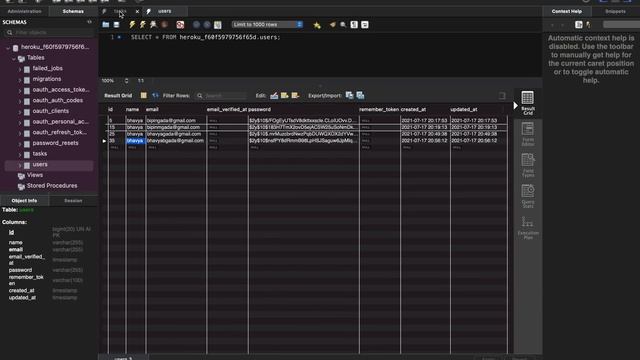Toggle word wrapping in editor
The width and height of the screenshot is (640, 360).
coord(364,25)
